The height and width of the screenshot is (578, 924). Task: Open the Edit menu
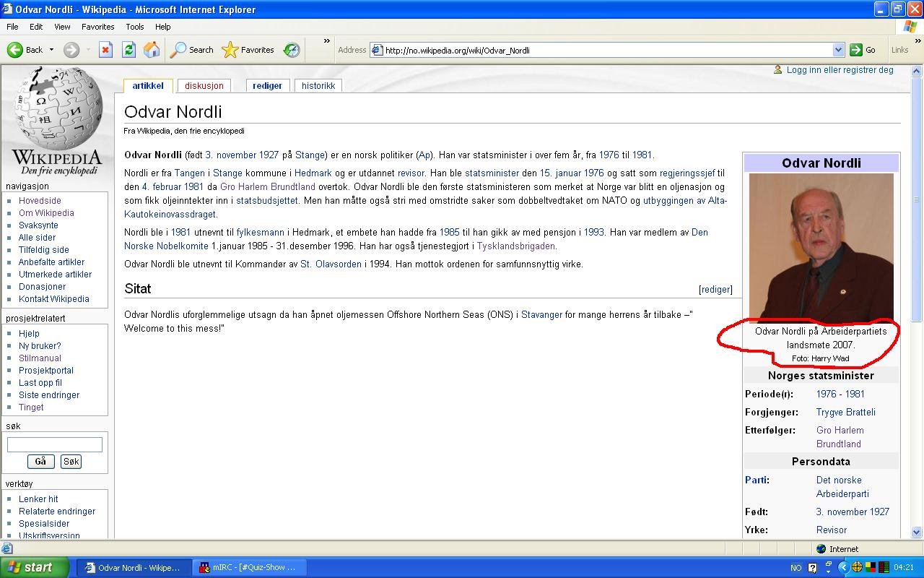point(36,27)
